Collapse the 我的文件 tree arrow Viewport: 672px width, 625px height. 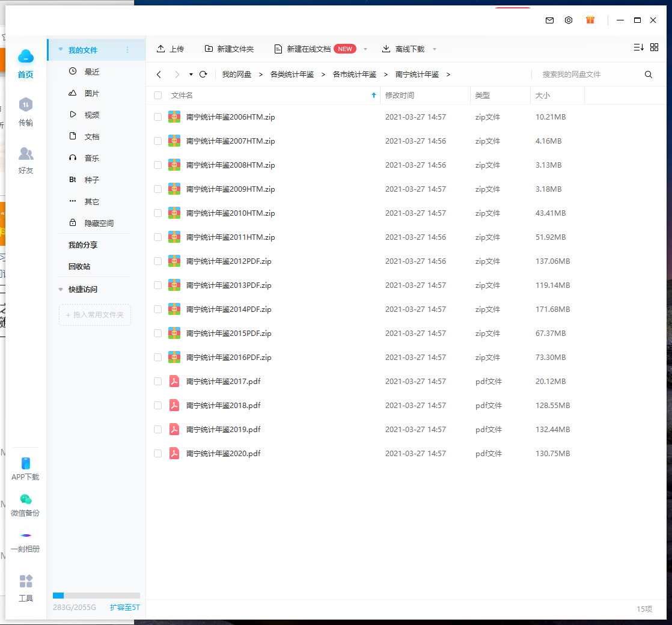[61, 49]
